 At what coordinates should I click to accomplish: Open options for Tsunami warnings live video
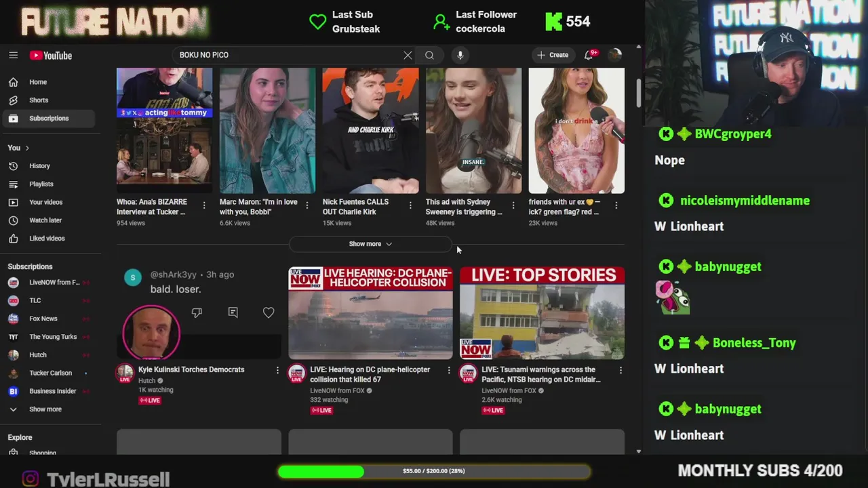click(620, 370)
